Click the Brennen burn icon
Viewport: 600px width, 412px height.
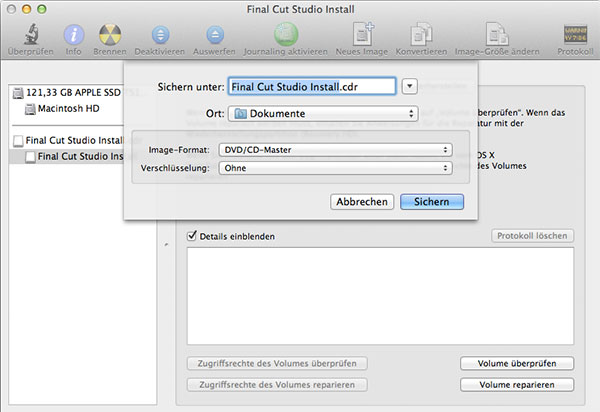[110, 34]
